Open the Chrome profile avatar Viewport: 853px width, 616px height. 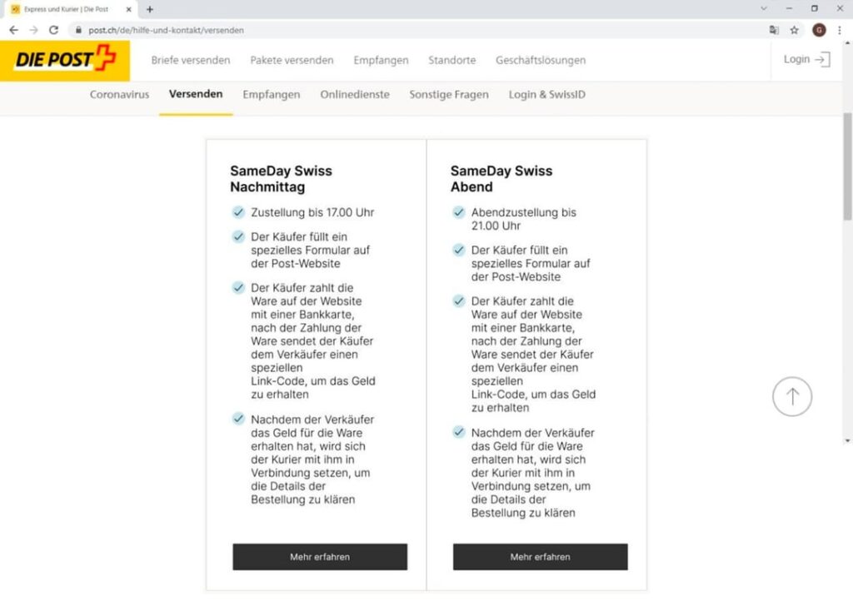(819, 30)
